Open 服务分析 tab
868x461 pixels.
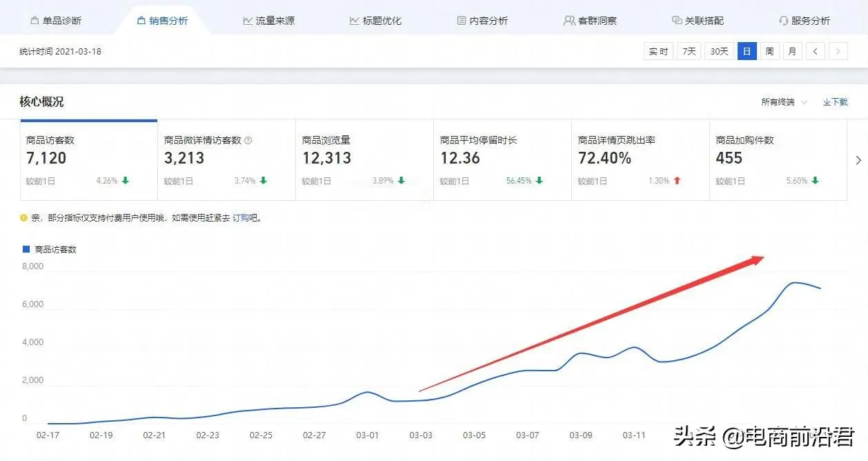coord(805,21)
